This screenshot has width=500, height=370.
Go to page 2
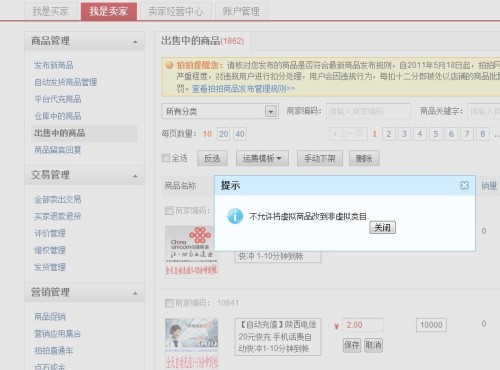(x=389, y=134)
